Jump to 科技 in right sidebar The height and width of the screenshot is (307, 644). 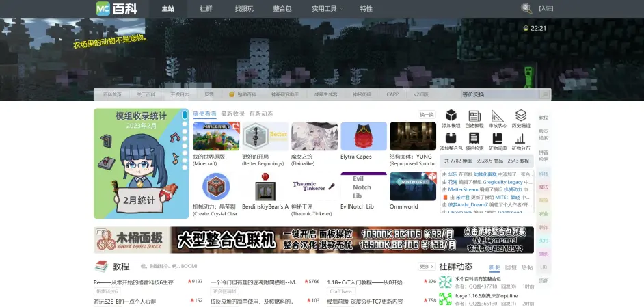click(x=544, y=174)
